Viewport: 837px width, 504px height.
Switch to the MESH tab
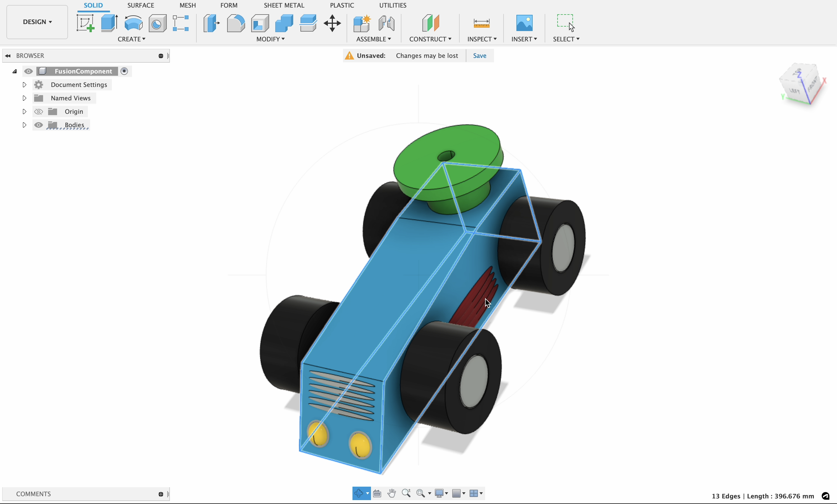pos(187,5)
